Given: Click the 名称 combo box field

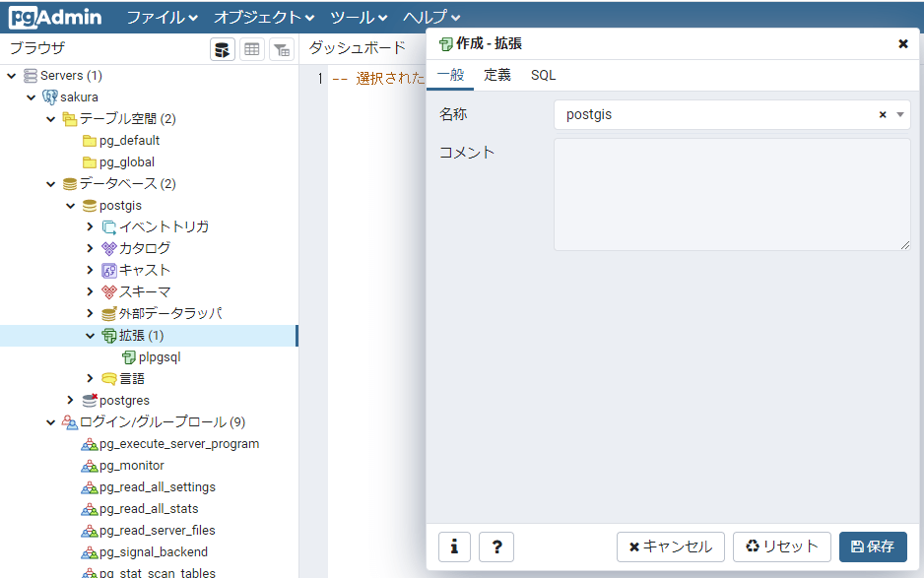Looking at the screenshot, I should 732,115.
